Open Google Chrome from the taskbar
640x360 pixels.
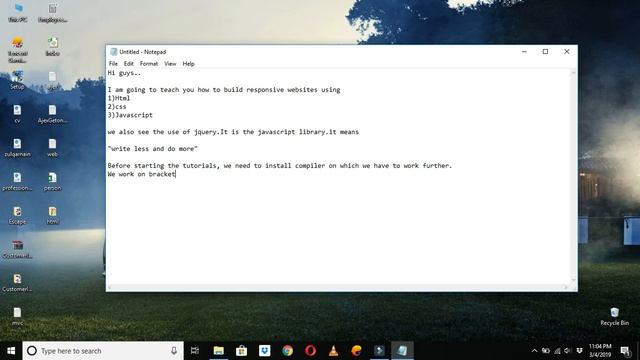pos(287,351)
